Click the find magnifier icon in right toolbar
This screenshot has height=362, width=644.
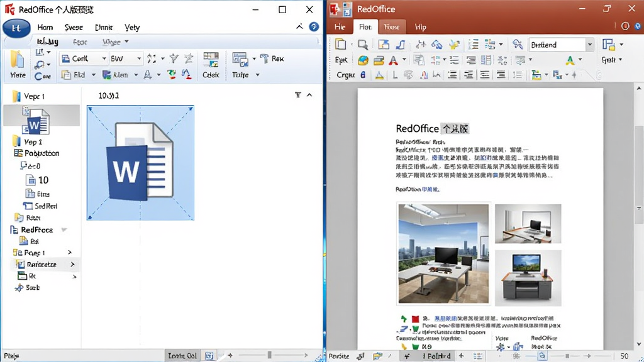point(363,45)
